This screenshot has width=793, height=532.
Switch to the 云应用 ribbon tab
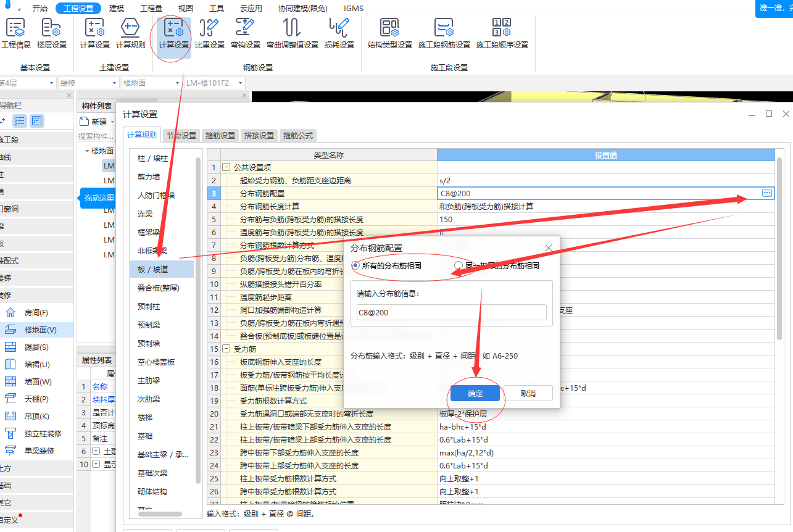[x=251, y=9]
